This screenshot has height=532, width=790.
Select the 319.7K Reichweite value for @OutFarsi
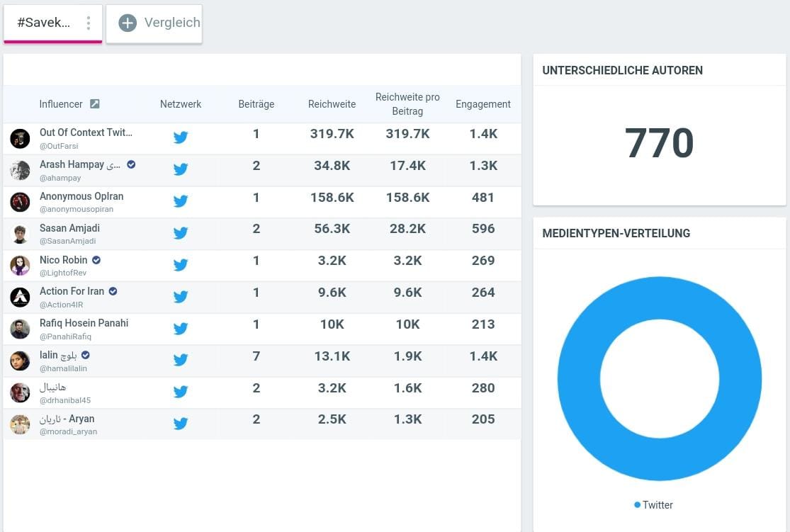[x=332, y=133]
